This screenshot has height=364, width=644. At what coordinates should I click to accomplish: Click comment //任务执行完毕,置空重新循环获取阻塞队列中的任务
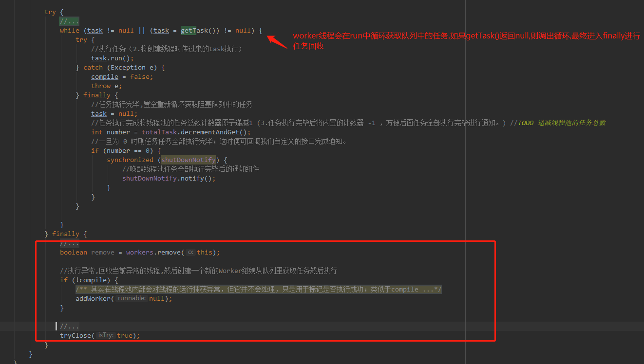coord(171,104)
